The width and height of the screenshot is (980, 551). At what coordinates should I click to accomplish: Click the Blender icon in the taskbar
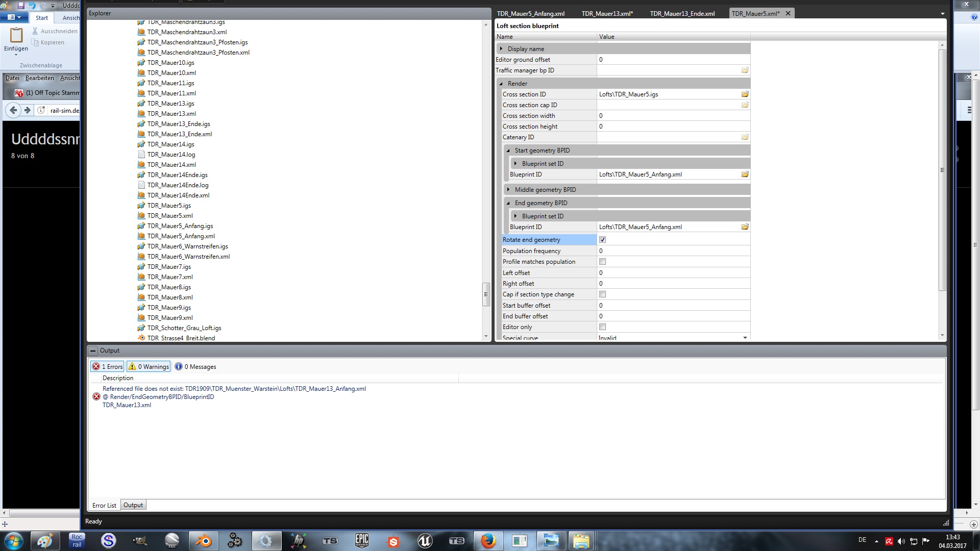tap(204, 540)
